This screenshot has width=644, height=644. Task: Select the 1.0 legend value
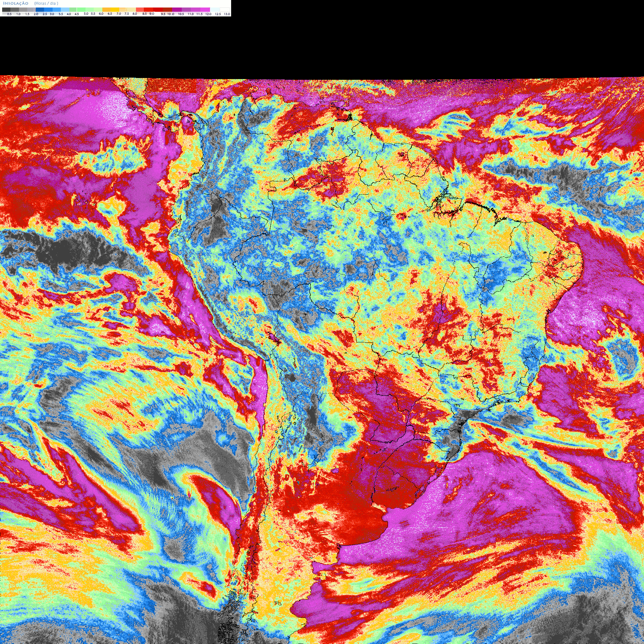coord(18,14)
